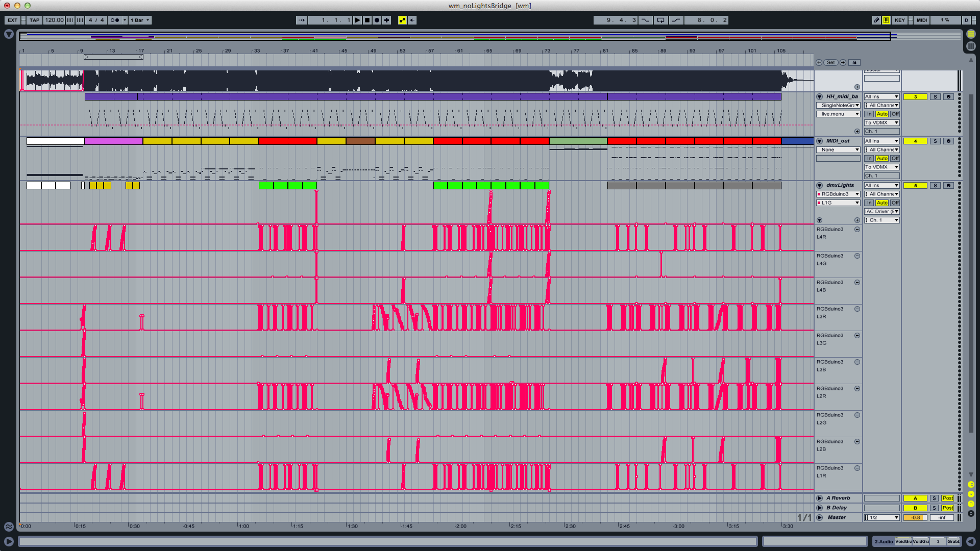Toggle the Returns section show/hide button
Screen dimensions: 980x551
(971, 494)
